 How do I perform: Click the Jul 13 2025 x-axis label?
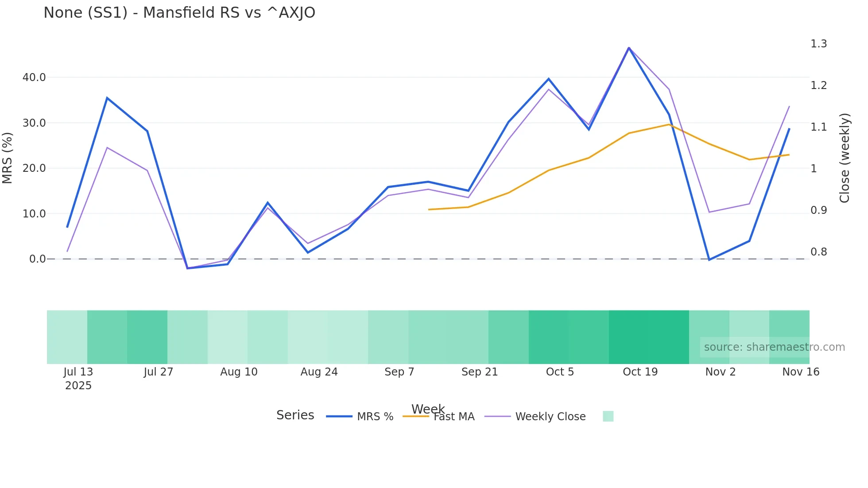78,378
